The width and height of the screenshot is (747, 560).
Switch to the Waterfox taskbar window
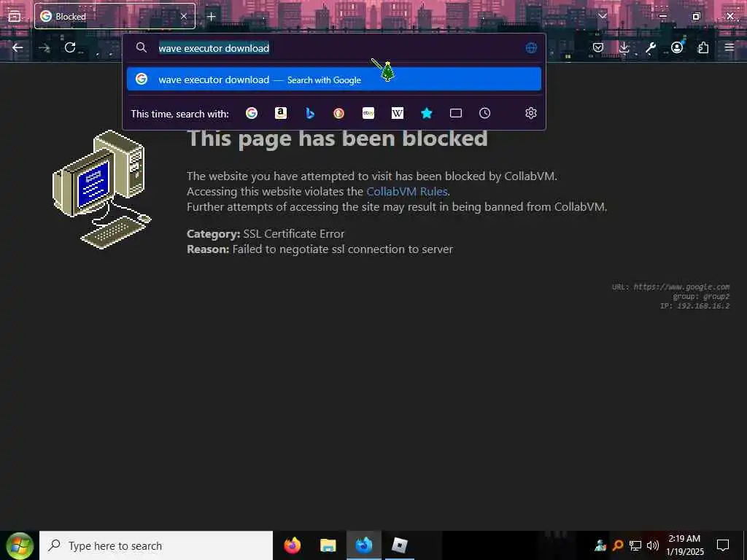(x=363, y=545)
